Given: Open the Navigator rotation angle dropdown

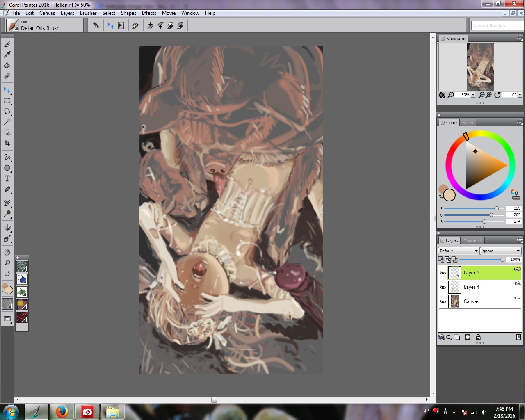Looking at the screenshot, I should [x=520, y=95].
